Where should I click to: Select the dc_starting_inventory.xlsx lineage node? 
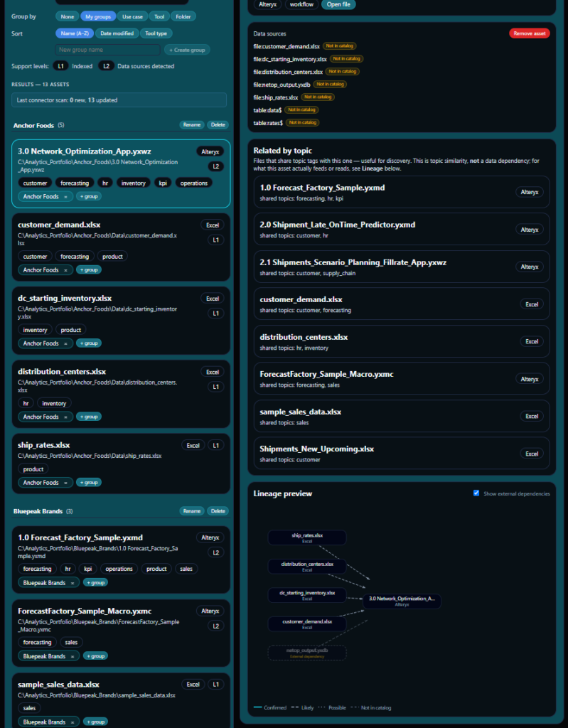click(307, 595)
